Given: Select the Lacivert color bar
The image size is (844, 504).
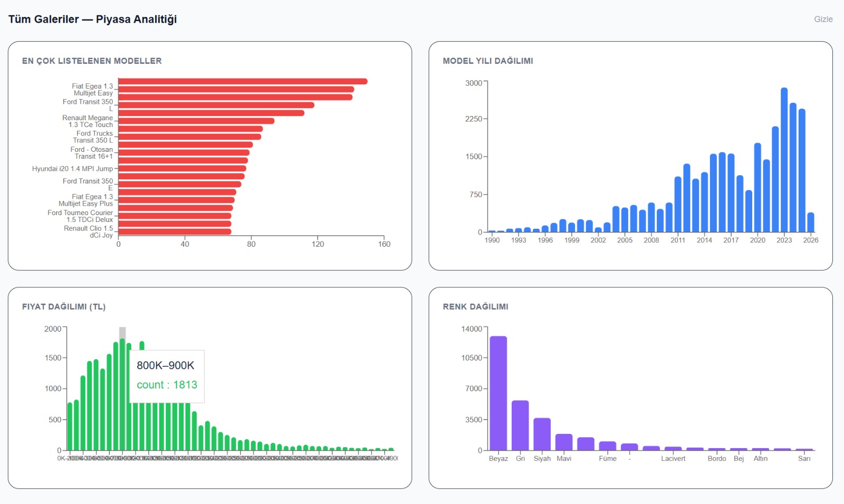Looking at the screenshot, I should coord(673,448).
